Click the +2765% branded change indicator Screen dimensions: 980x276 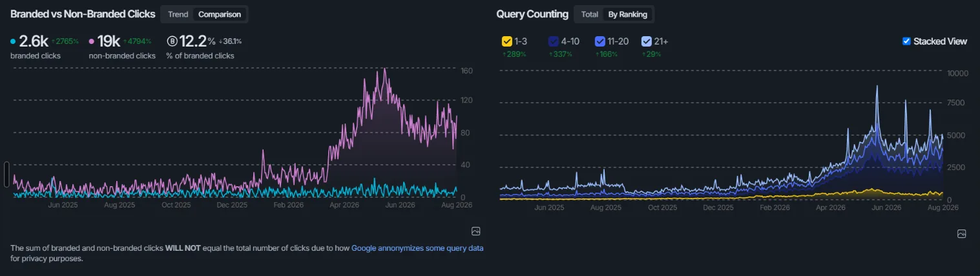[x=65, y=41]
